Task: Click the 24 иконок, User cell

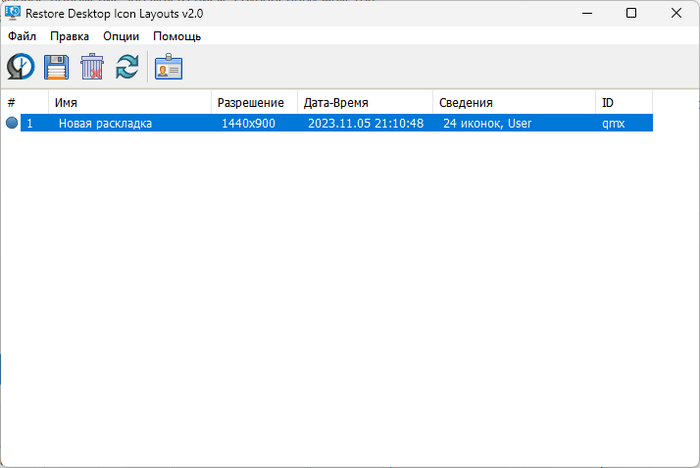Action: 487,123
